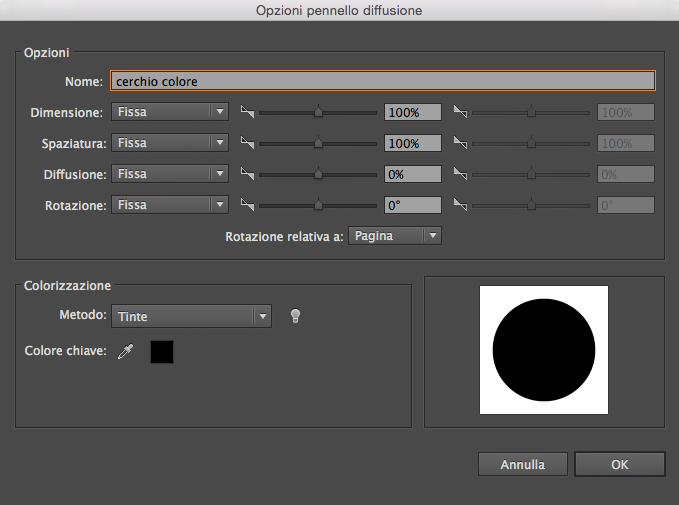
Task: Click the colorization tips lightbulb icon
Action: tap(295, 316)
